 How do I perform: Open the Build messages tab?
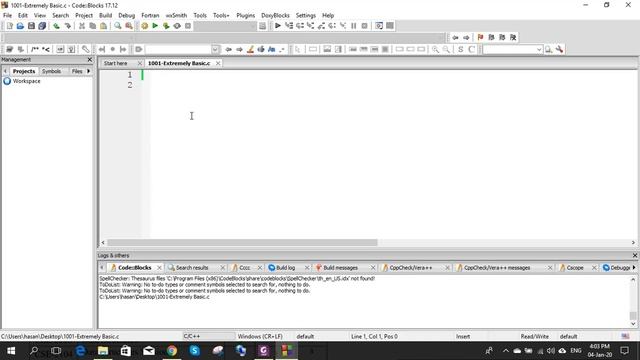[340, 268]
